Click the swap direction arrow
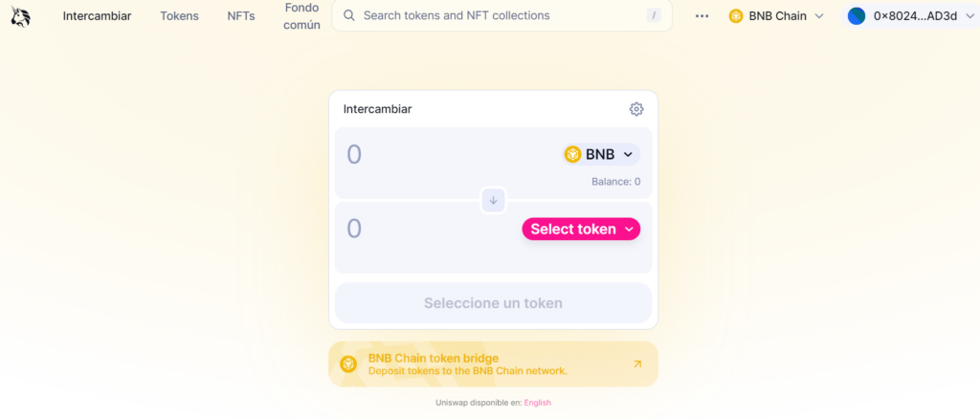The image size is (980, 419). tap(493, 200)
